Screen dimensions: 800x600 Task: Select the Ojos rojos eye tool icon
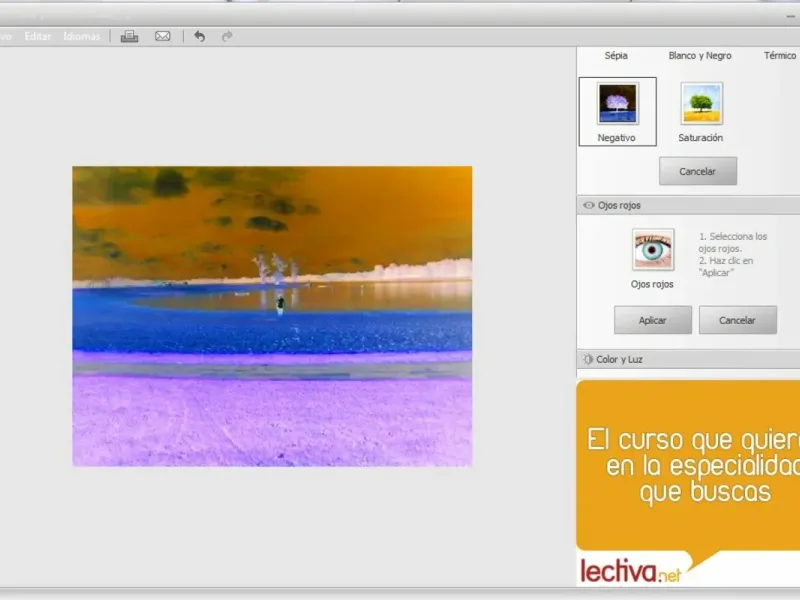pos(653,249)
